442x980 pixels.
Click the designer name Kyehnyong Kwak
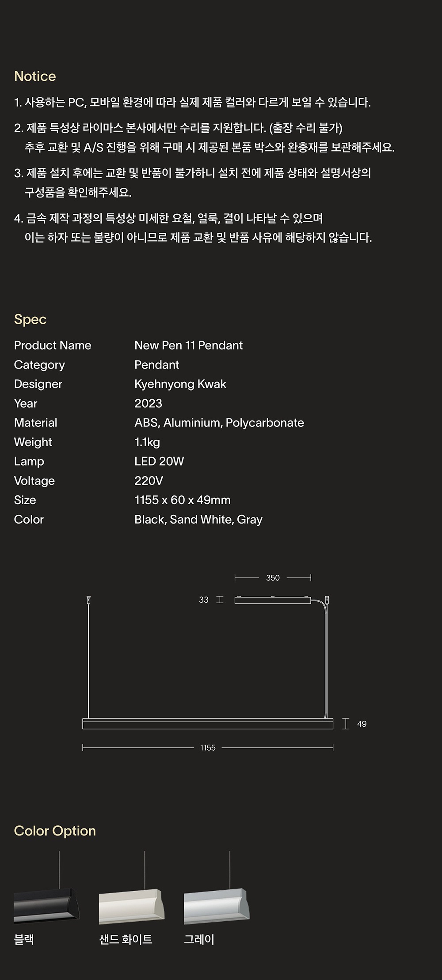pyautogui.click(x=180, y=384)
